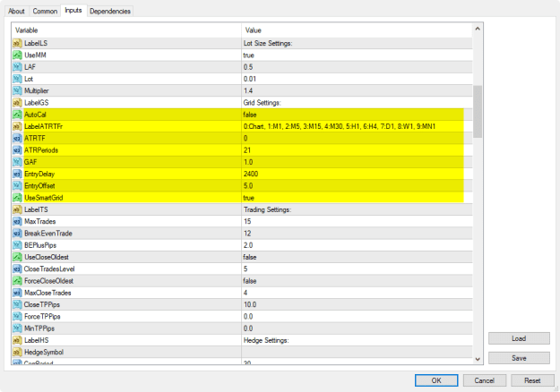Click the Cancel button
This screenshot has width=560, height=392.
pos(484,380)
